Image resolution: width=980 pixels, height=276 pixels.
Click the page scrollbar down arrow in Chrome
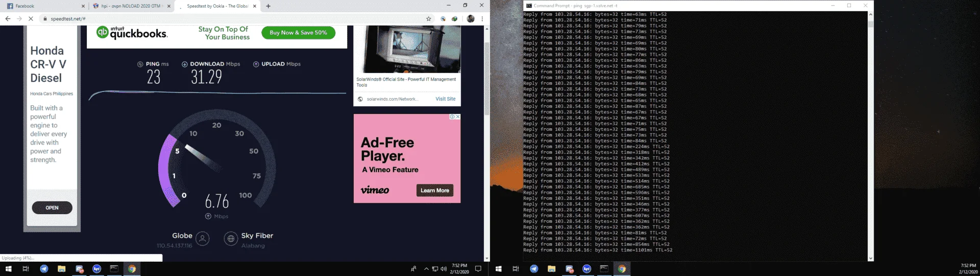[x=486, y=259]
